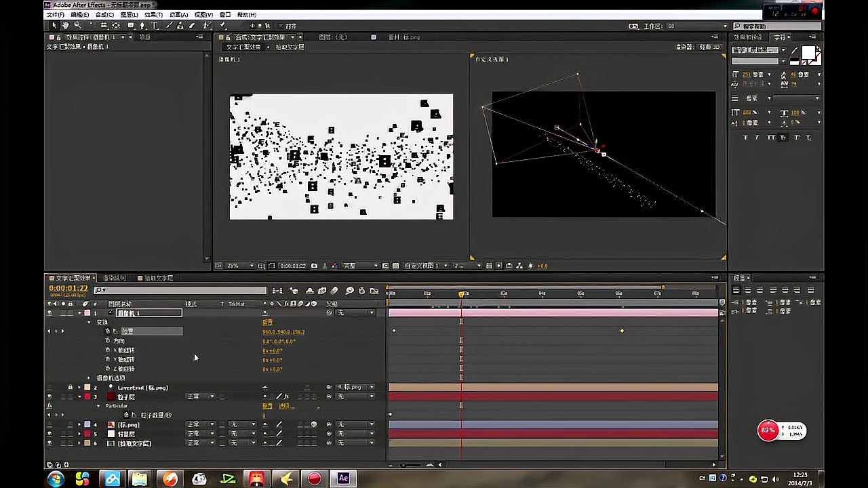This screenshot has width=868, height=488.
Task: Collapse the Particular effect twirl
Action: point(98,405)
